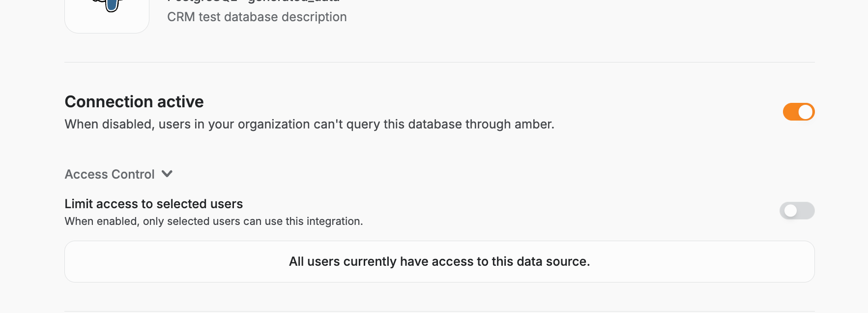868x313 pixels.
Task: Select the CRM test database description text
Action: coord(257,17)
